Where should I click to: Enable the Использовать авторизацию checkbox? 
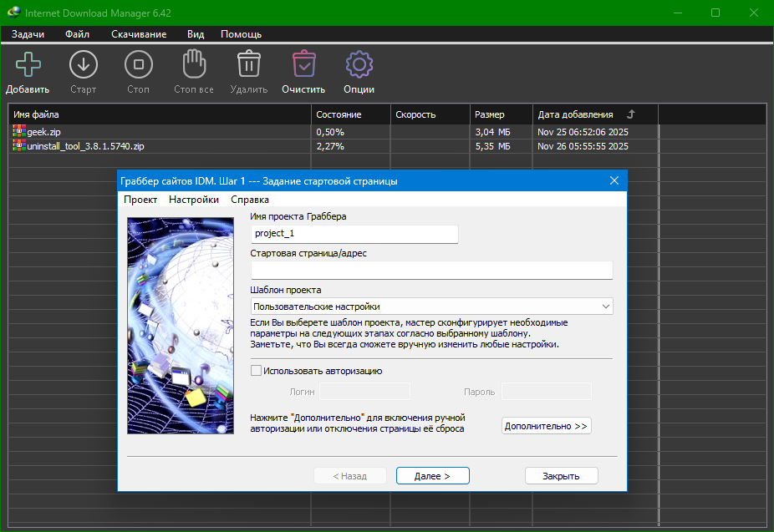coord(257,371)
